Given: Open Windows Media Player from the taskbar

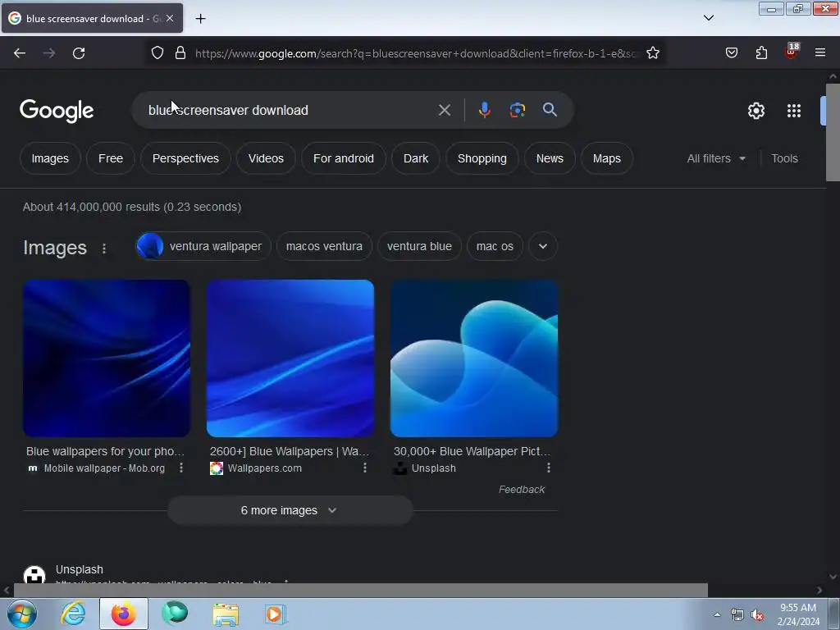Looking at the screenshot, I should point(276,614).
